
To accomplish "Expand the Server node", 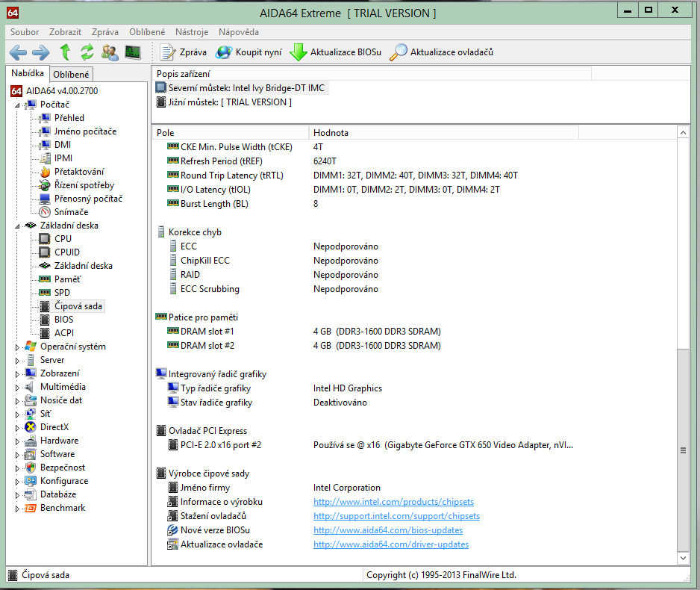I will tap(17, 361).
